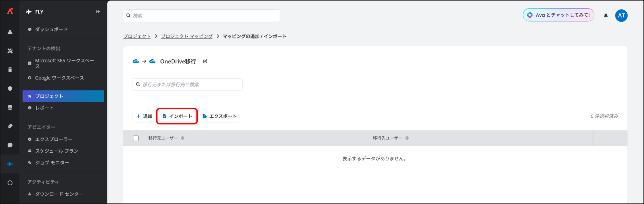Open ダッシュボード in the sidebar

(51, 29)
